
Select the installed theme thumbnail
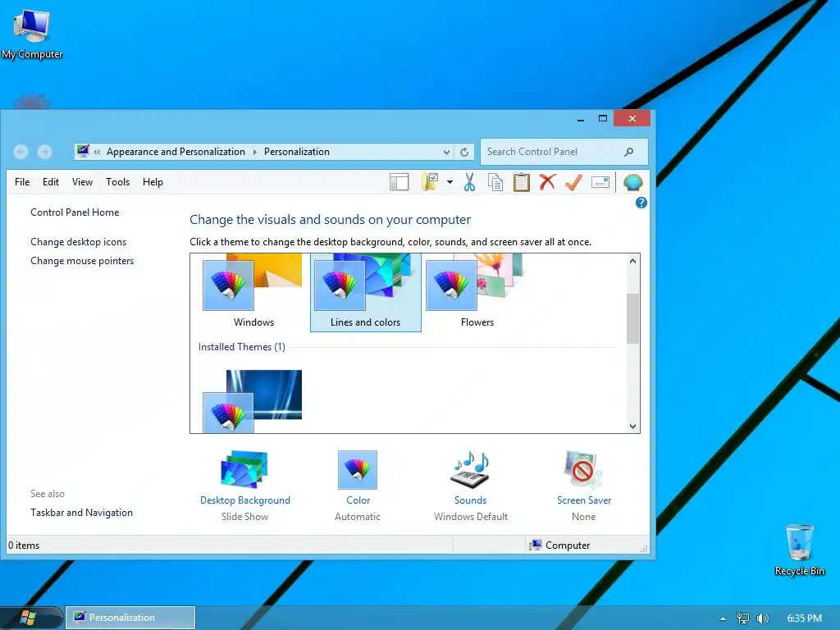coord(252,400)
